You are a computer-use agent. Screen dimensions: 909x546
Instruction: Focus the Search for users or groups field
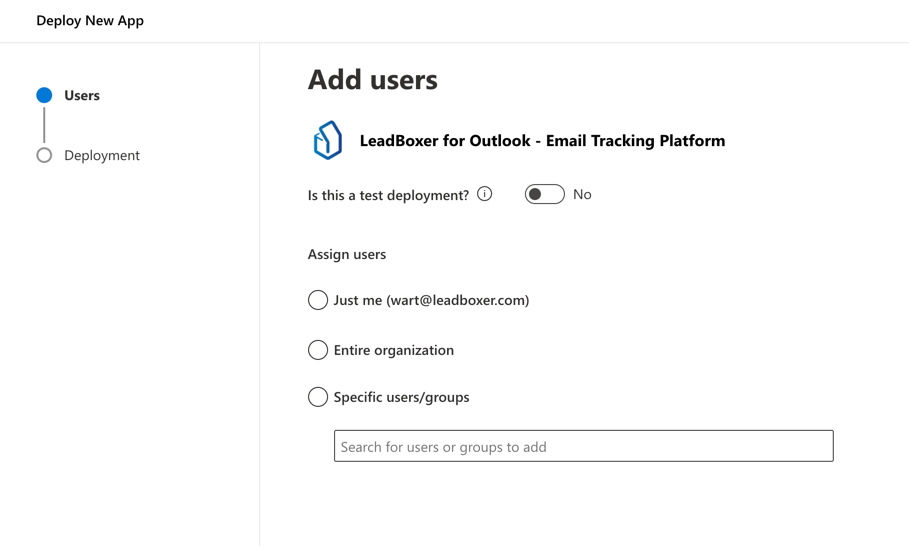583,446
